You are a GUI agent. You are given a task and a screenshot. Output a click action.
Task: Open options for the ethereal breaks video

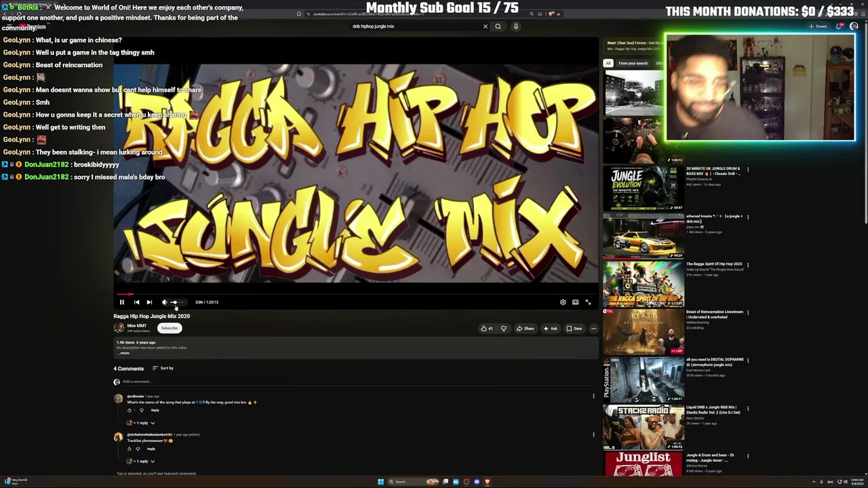tap(748, 217)
